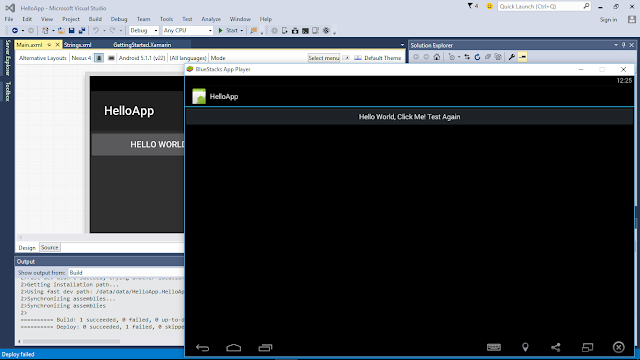Click the Open File toolbar icon

pos(61,31)
